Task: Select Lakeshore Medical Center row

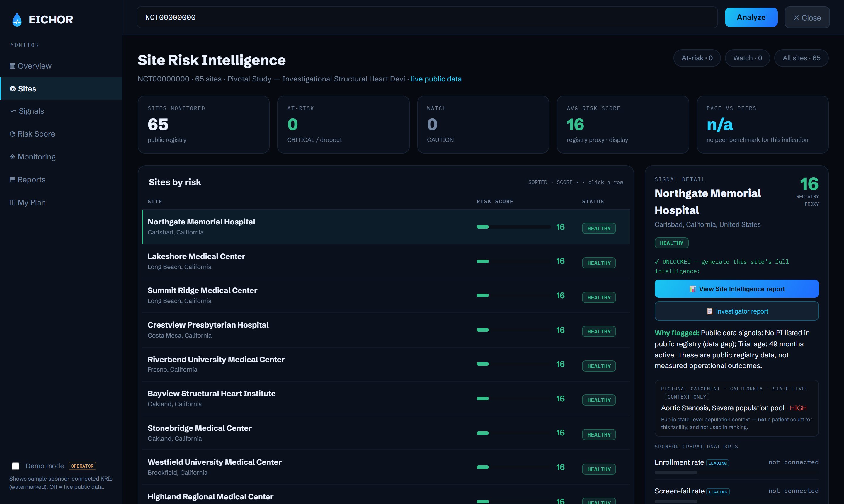Action: pos(386,261)
